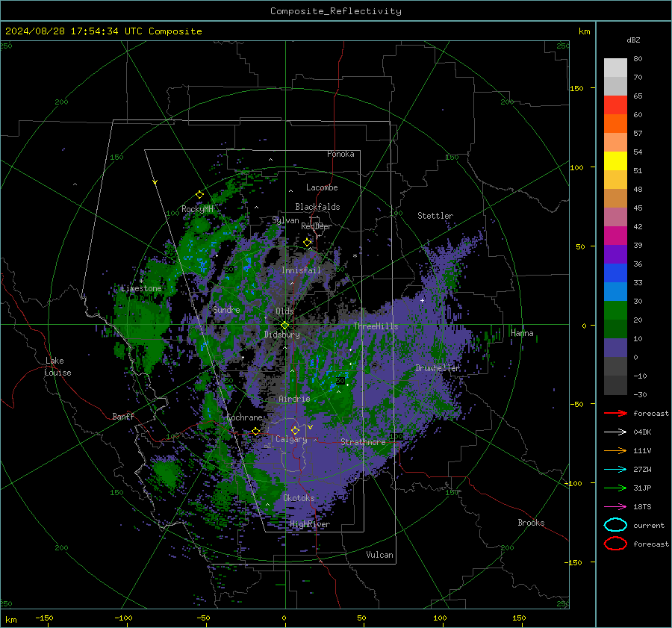Select the yellow 54-51 dBZ swatch
Screen dimensions: 672x628
tap(615, 161)
